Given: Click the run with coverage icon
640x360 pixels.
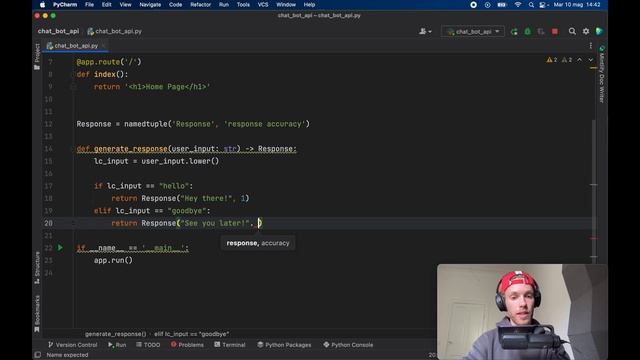Looking at the screenshot, I should click(541, 31).
